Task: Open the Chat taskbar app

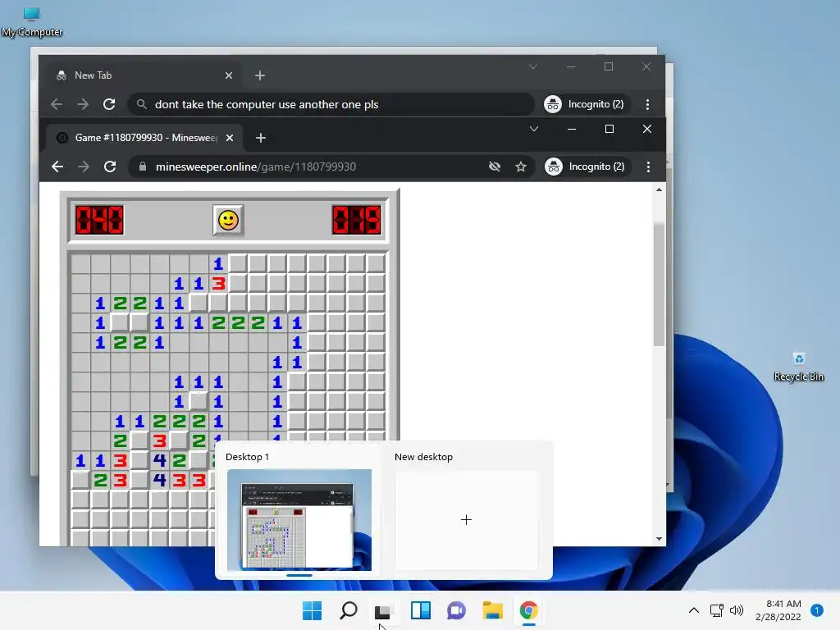Action: (x=456, y=610)
